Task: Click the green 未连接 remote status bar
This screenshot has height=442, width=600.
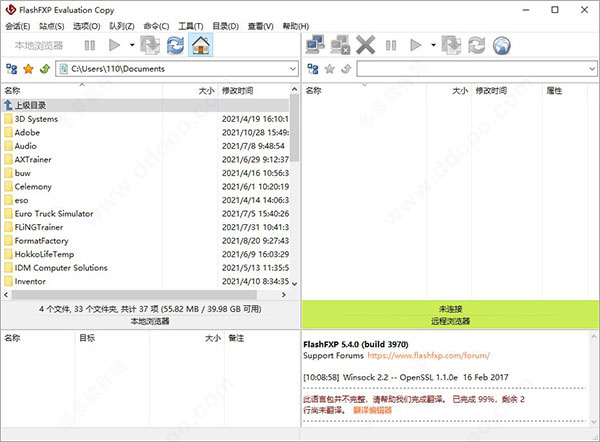Action: (x=450, y=314)
